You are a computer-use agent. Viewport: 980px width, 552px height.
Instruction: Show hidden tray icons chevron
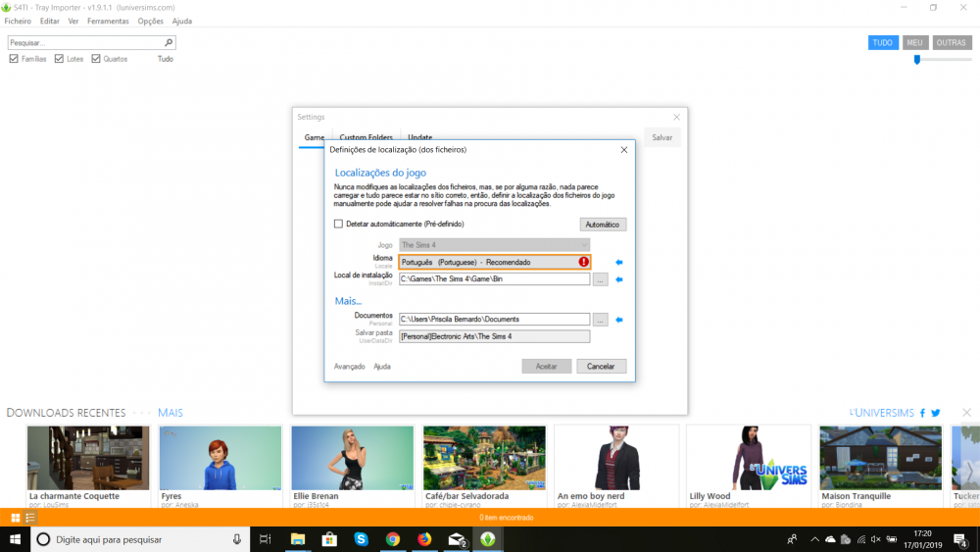814,539
